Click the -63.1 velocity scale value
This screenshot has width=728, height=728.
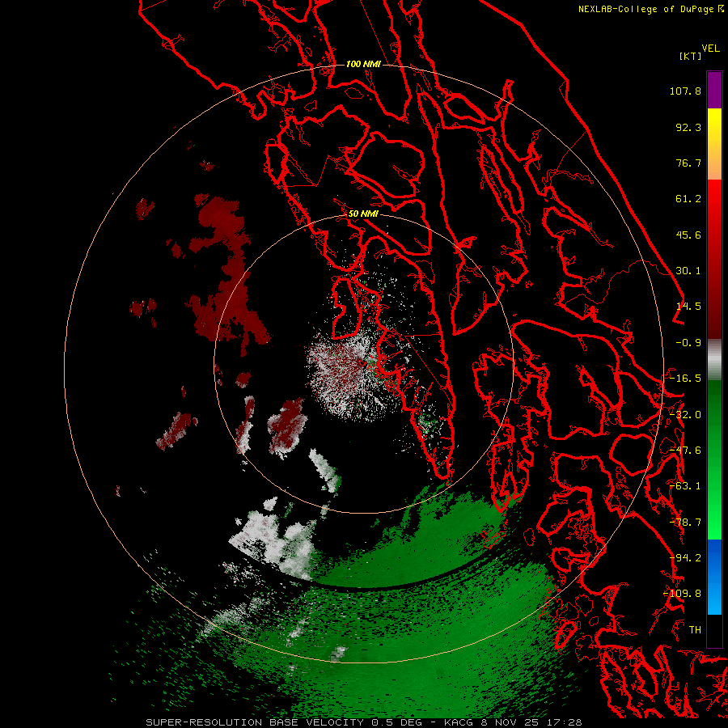point(685,486)
